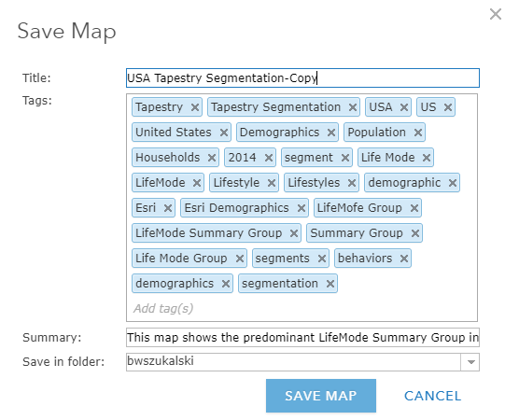Click into the Summary text field
Image resolution: width=505 pixels, height=420 pixels.
302,338
